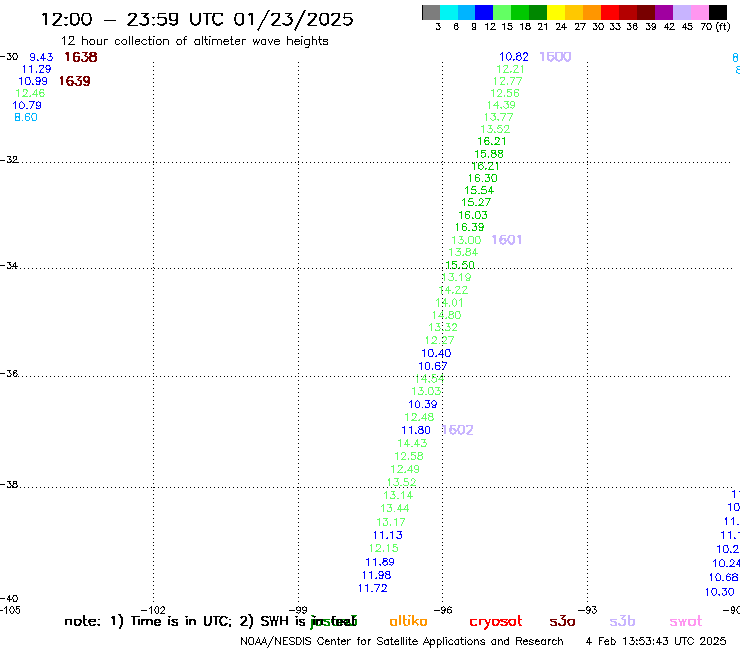Click the date range title '12:00 – 23:59 UTC 01/23/2025'
This screenshot has width=740, height=650.
(197, 20)
